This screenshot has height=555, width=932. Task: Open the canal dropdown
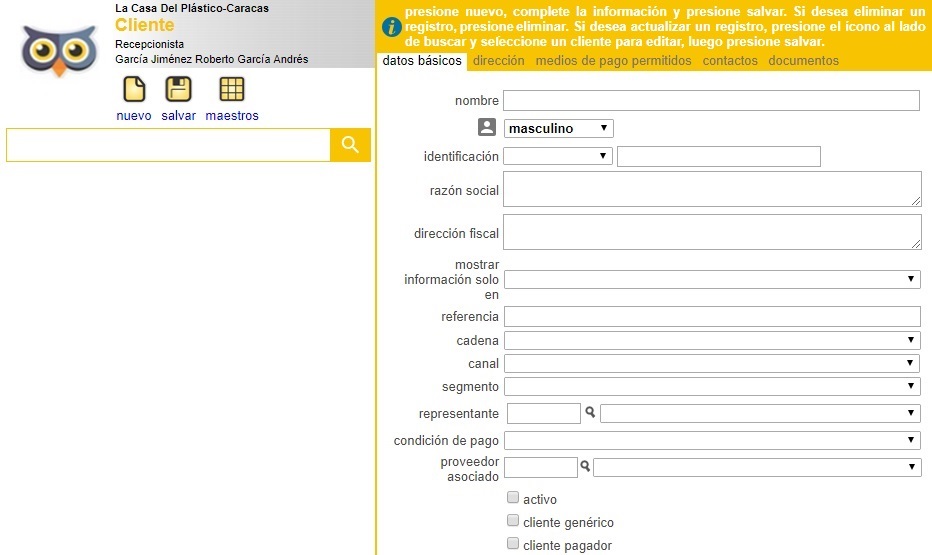[712, 363]
